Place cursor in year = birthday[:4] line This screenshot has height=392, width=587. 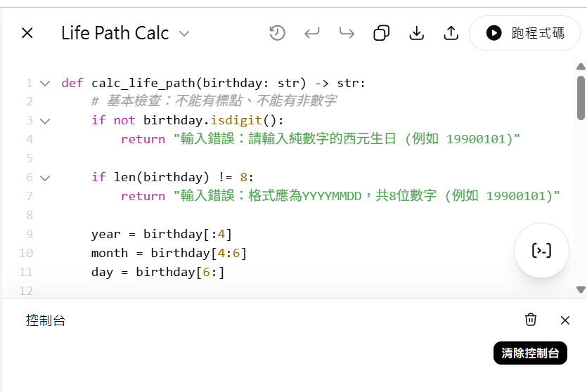click(162, 234)
